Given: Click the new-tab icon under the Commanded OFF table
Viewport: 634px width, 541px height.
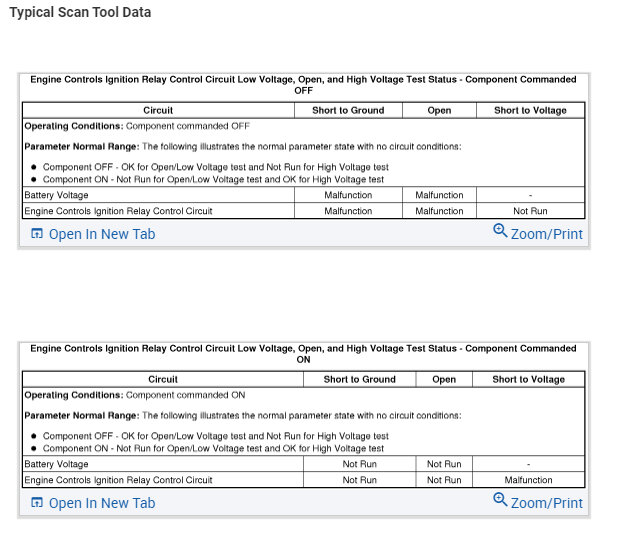Looking at the screenshot, I should click(x=37, y=233).
